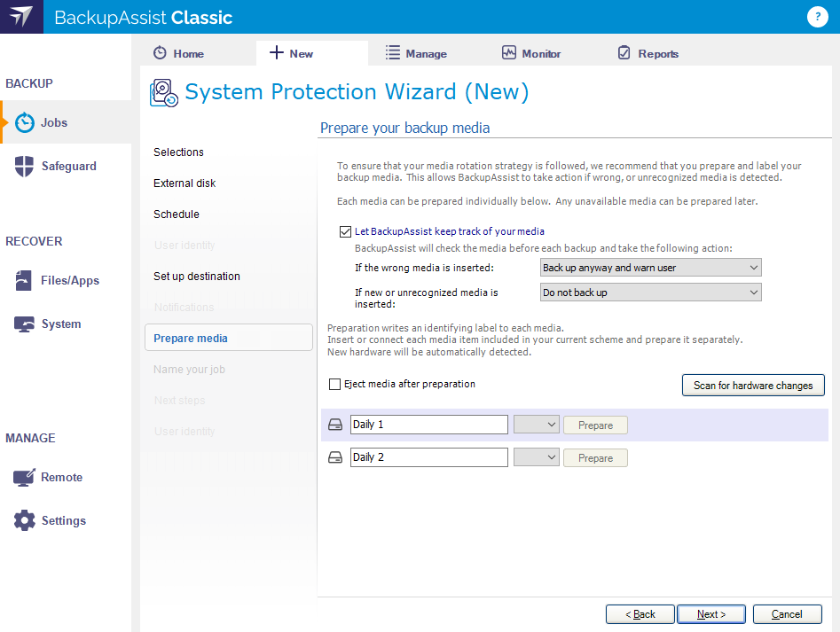The height and width of the screenshot is (632, 840).
Task: Click the System recovery monitor icon
Action: [x=24, y=324]
